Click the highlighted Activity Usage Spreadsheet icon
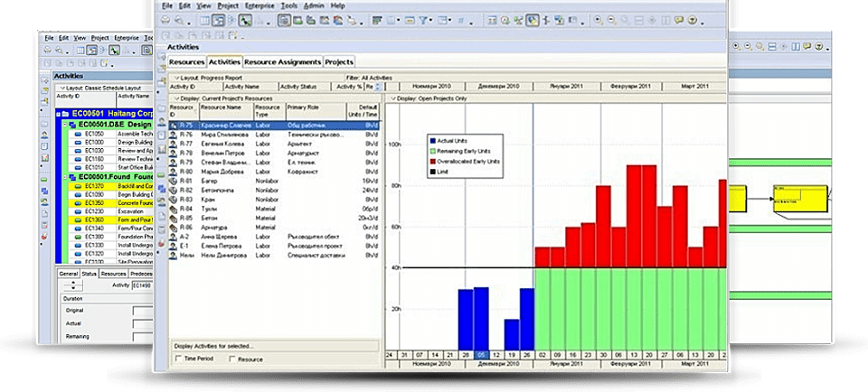 (285, 21)
